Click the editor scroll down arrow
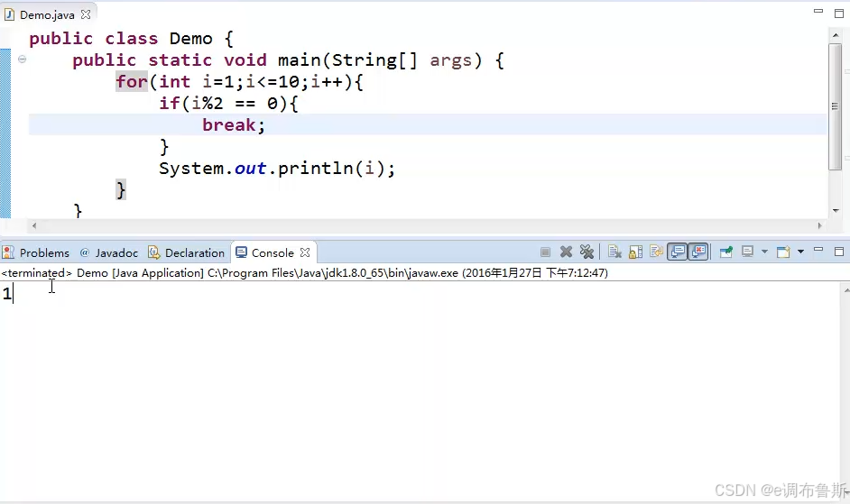Viewport: 850px width, 504px height. 835,211
